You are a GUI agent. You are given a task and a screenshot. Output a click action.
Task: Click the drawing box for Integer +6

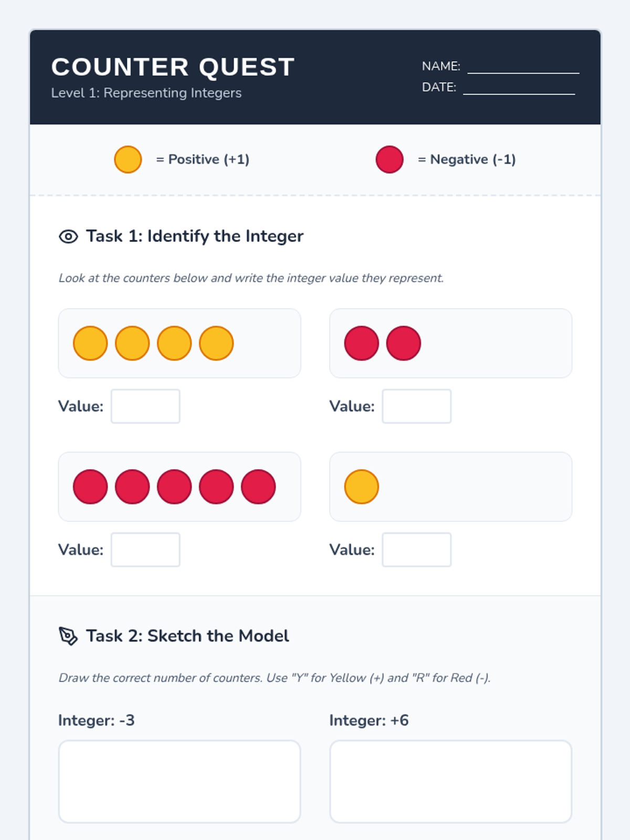click(x=451, y=782)
